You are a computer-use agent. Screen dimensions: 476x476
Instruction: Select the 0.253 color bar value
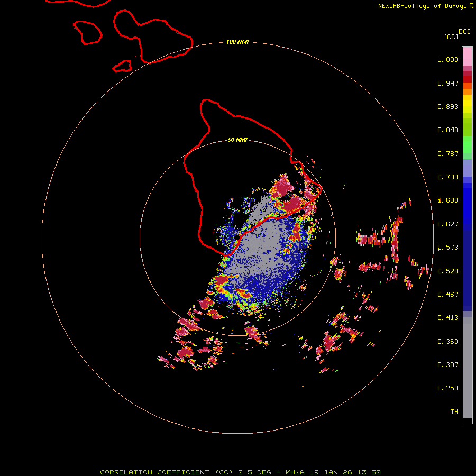click(x=448, y=388)
